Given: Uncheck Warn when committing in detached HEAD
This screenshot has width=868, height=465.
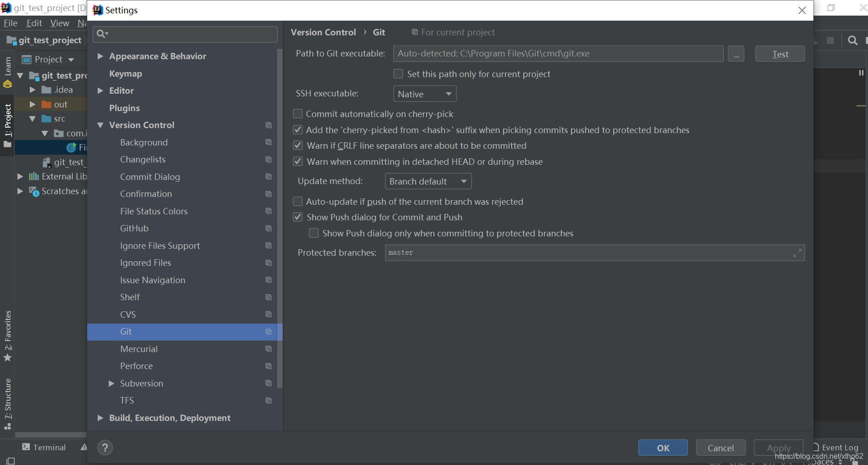Looking at the screenshot, I should point(298,162).
